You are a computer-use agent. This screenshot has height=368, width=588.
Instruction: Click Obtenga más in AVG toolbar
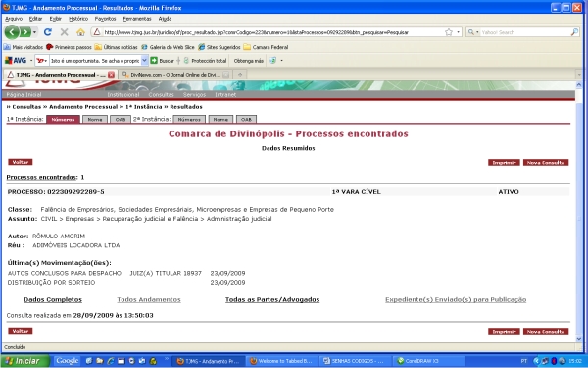pyautogui.click(x=248, y=61)
